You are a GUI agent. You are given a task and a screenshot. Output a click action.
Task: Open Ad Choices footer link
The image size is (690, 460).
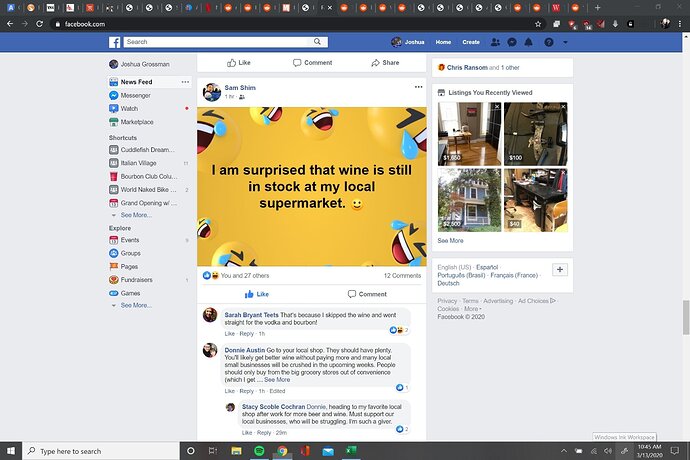536,301
